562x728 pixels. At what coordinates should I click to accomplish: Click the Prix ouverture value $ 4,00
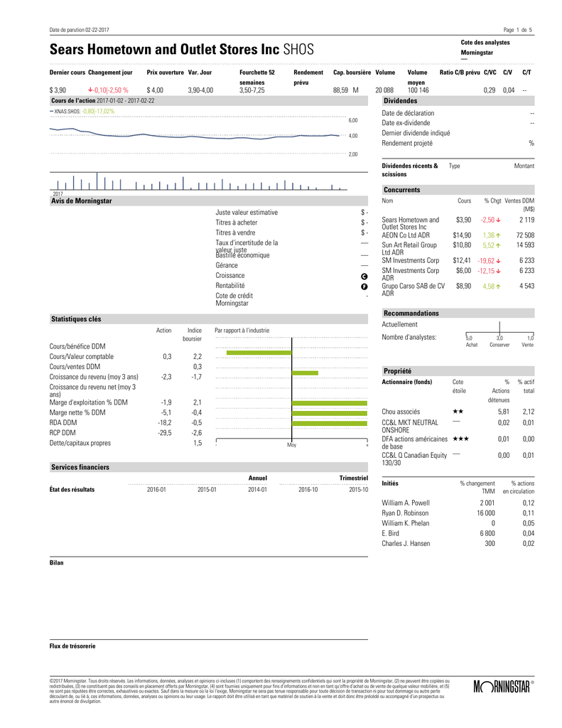(155, 90)
